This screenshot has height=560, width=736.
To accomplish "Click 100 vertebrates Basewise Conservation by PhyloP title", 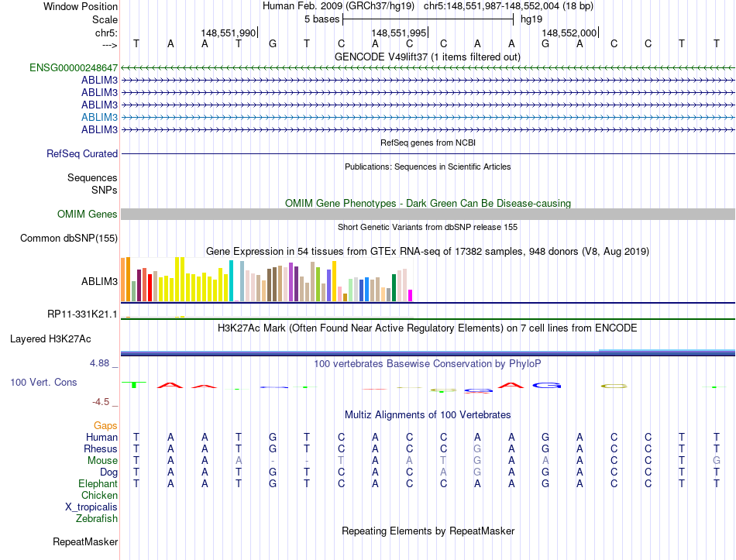I will click(x=428, y=364).
